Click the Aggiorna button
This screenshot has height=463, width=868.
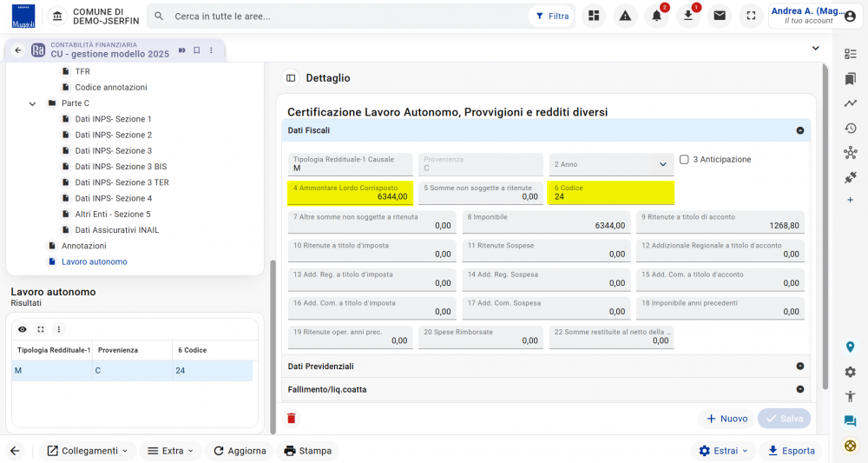(240, 451)
